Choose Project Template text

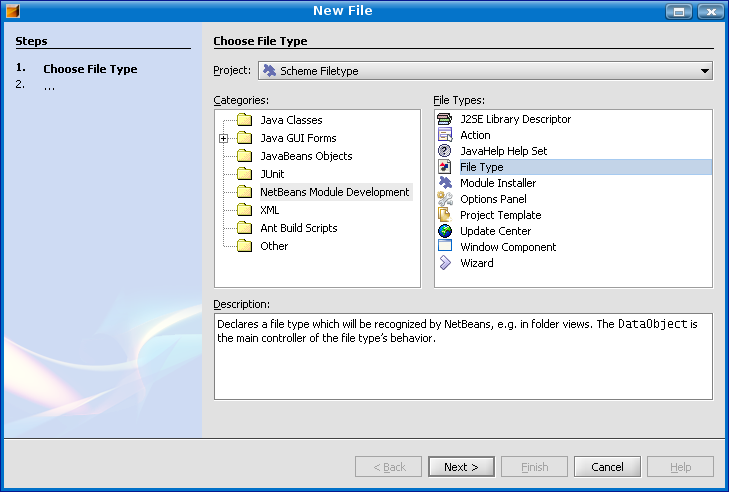(501, 215)
